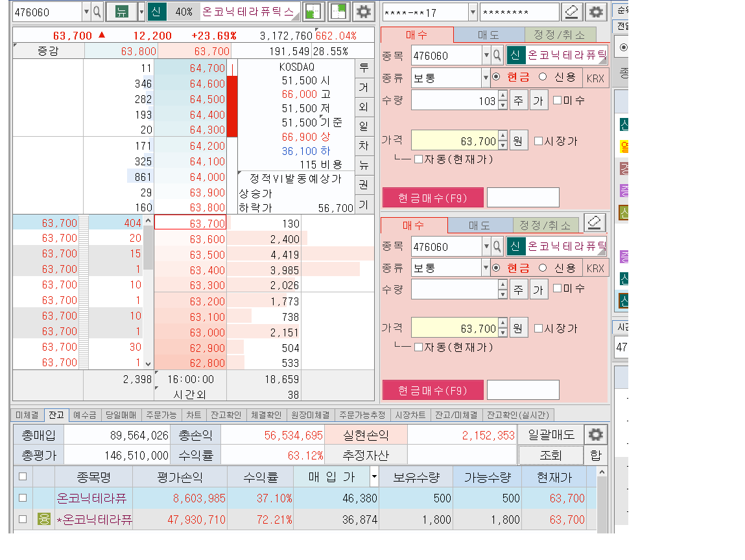Screen dimensions: 745x560
Task: Click the eraser icon beside the password field
Action: tap(572, 12)
